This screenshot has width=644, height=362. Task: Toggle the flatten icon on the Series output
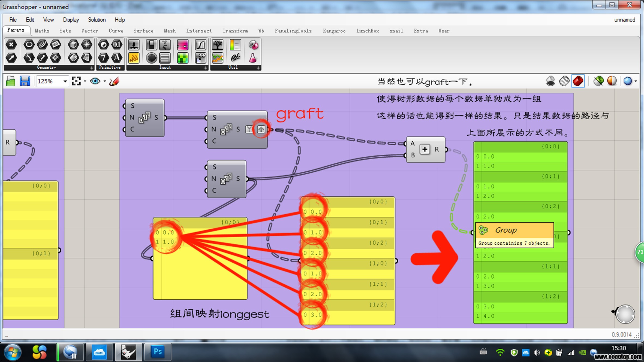249,129
